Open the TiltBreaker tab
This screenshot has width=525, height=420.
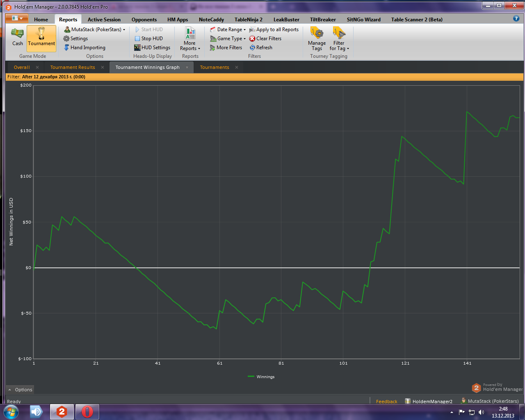tap(323, 19)
